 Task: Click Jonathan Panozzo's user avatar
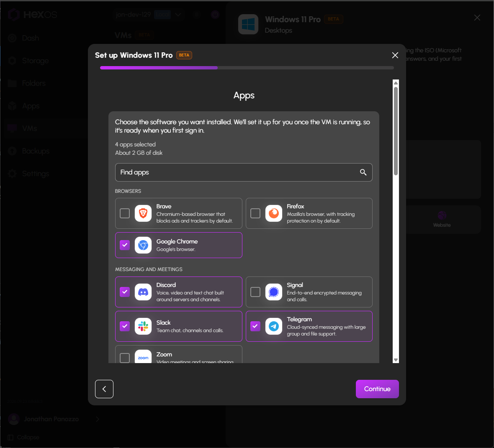[x=14, y=419]
